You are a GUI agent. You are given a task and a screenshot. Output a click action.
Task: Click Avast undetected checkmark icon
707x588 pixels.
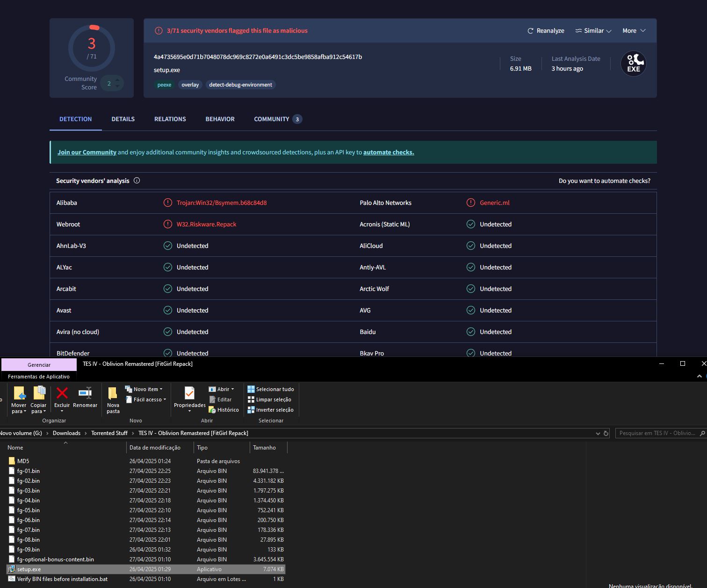168,311
